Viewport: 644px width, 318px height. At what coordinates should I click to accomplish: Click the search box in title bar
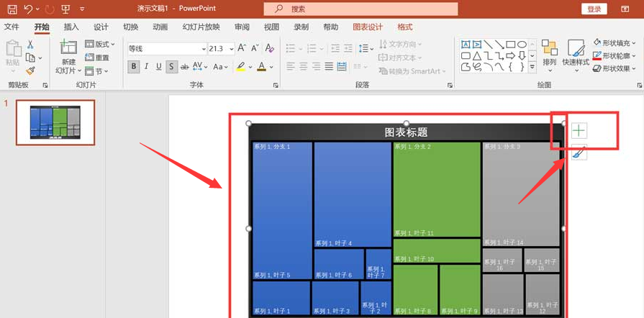pyautogui.click(x=360, y=9)
